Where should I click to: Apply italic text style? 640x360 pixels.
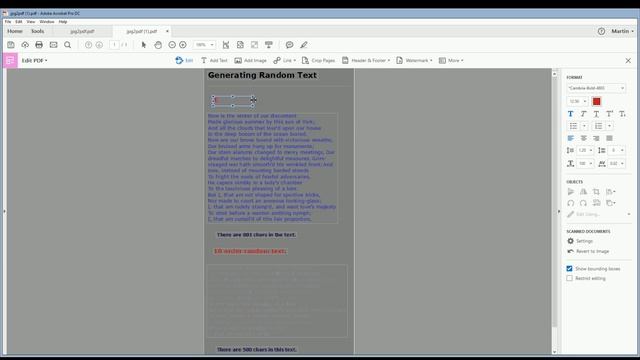584,114
